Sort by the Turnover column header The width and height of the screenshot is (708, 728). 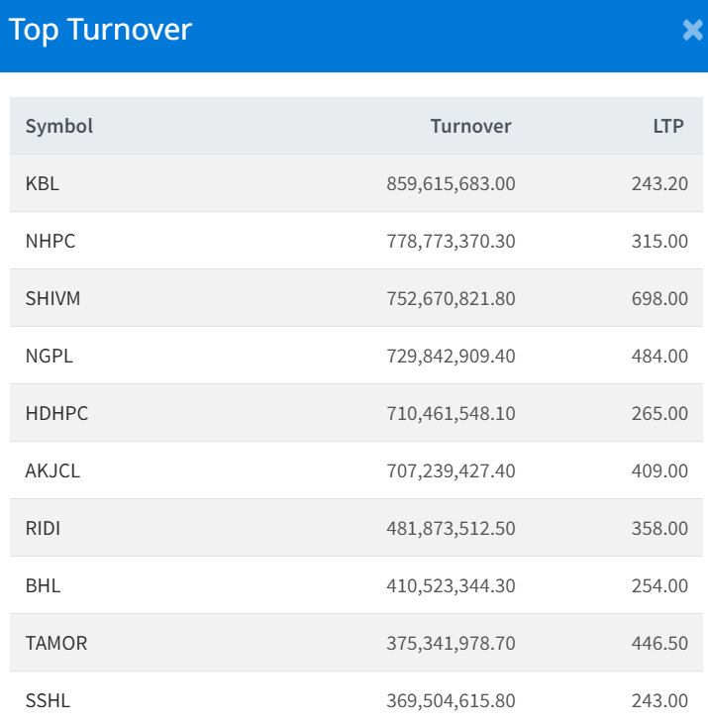[470, 126]
